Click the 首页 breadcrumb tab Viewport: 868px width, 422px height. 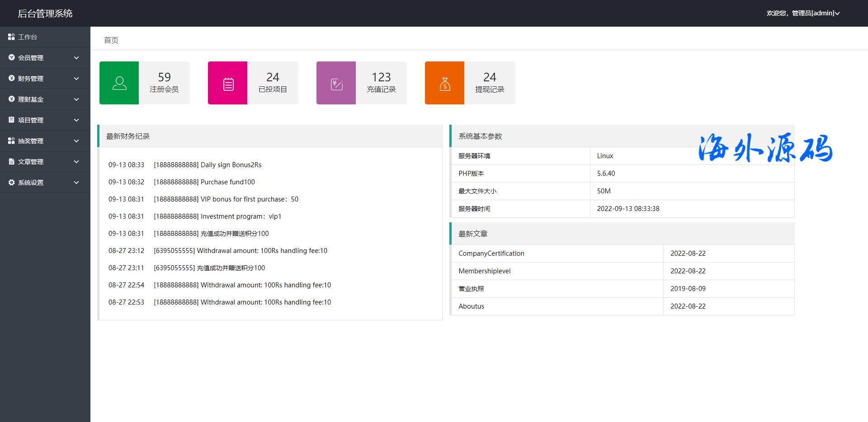[111, 40]
